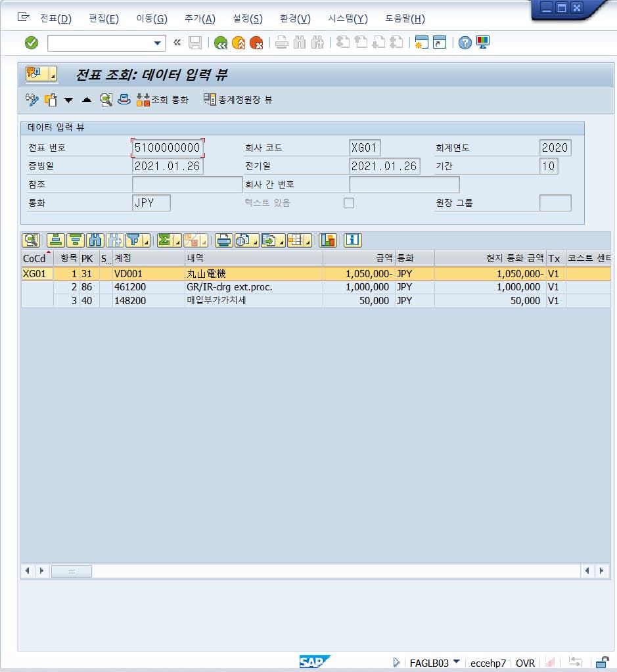Click the 회사 코드 field XG01

click(365, 148)
